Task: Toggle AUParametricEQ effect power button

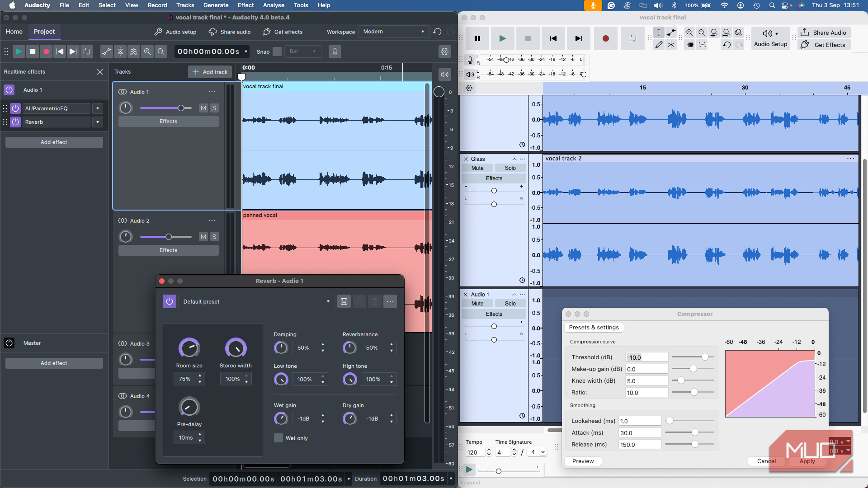Action: (x=15, y=108)
